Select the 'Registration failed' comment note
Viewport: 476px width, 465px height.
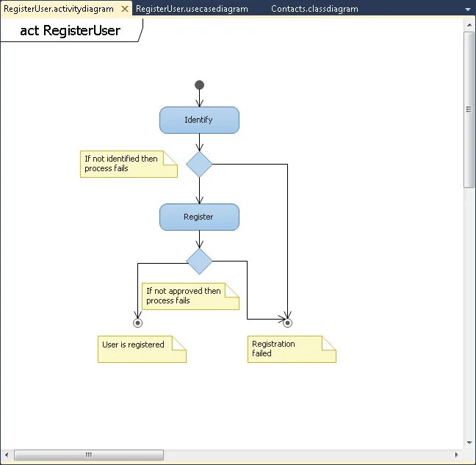pyautogui.click(x=292, y=349)
